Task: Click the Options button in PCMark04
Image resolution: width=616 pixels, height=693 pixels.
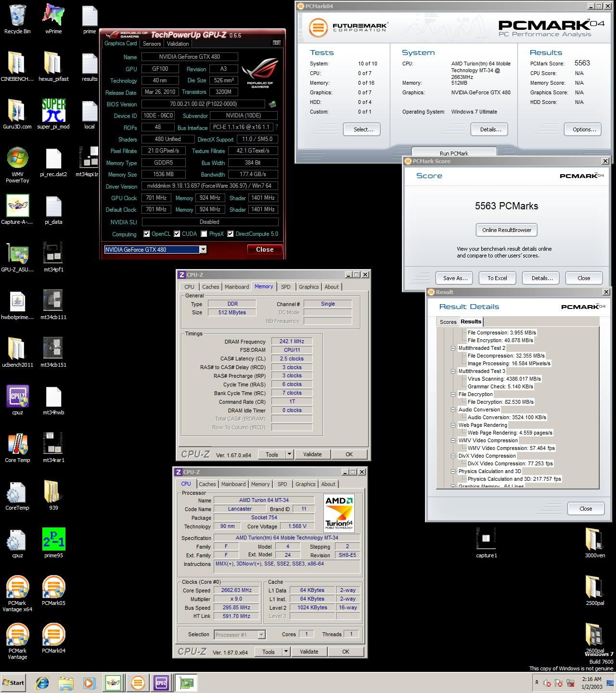Action: pyautogui.click(x=584, y=129)
